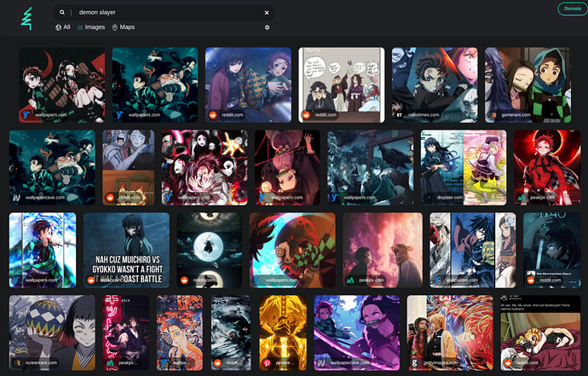Viewport: 588px width, 376px height.
Task: Click the globe icon next to All
Action: 58,27
